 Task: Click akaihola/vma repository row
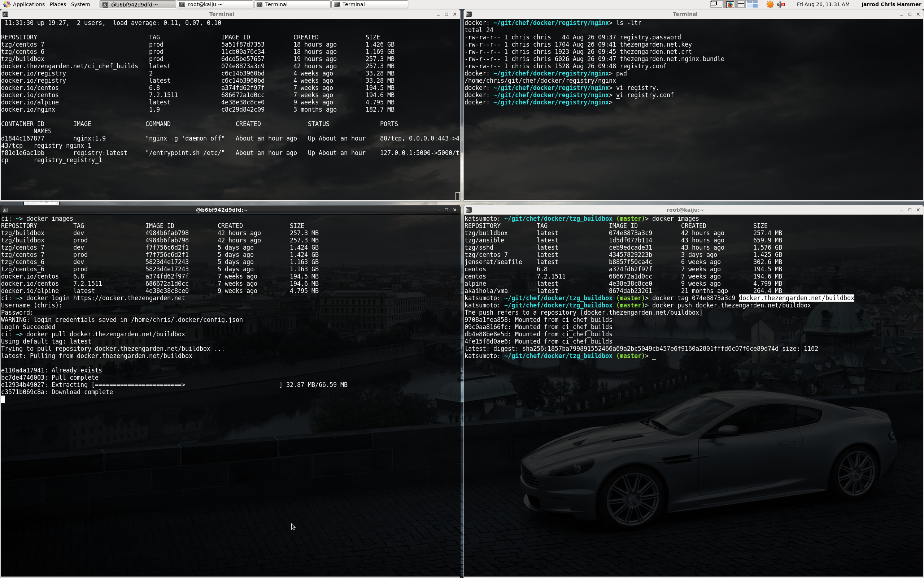coord(623,291)
